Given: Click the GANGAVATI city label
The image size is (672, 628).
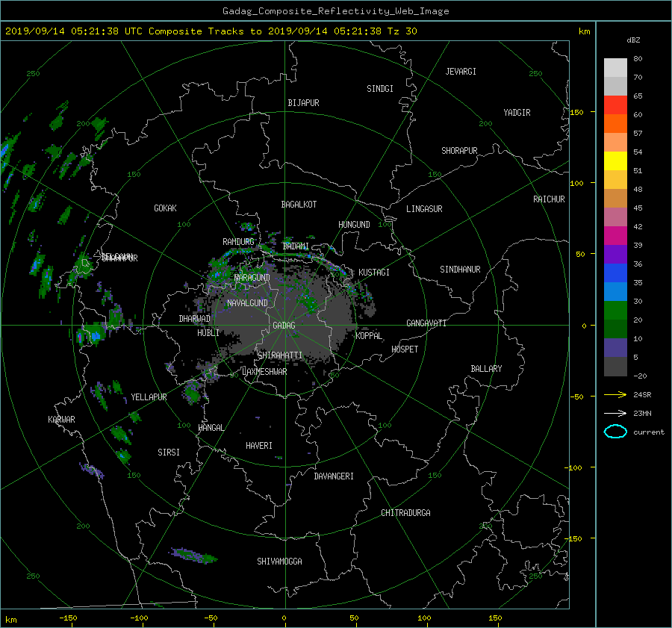Looking at the screenshot, I should tap(426, 323).
